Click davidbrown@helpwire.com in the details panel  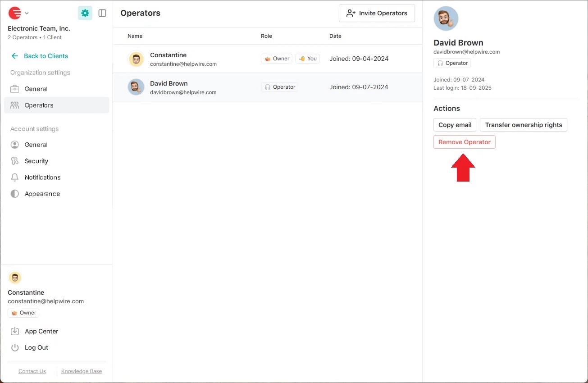point(466,52)
